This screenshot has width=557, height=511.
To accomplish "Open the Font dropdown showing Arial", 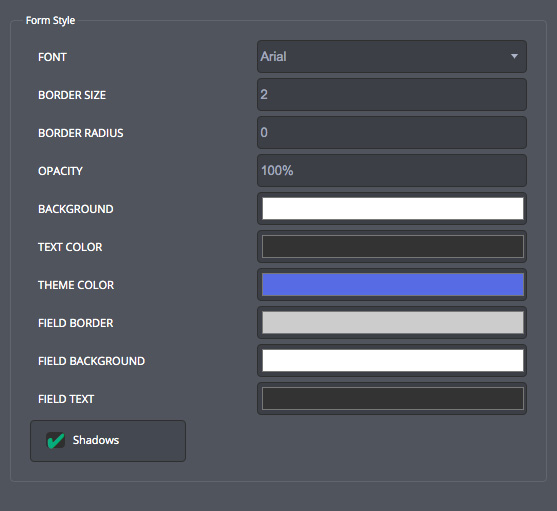I will click(x=392, y=56).
